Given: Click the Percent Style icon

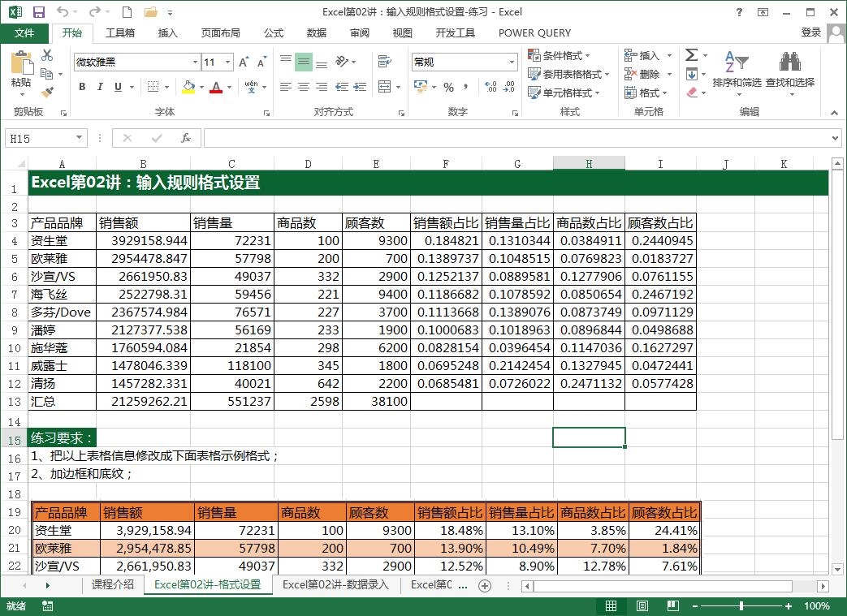Looking at the screenshot, I should pos(448,87).
